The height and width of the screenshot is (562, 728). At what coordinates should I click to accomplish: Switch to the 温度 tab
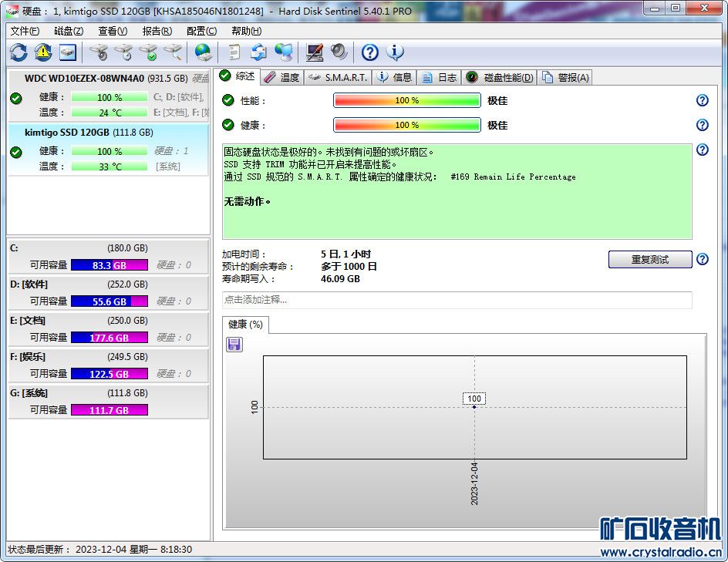(282, 77)
